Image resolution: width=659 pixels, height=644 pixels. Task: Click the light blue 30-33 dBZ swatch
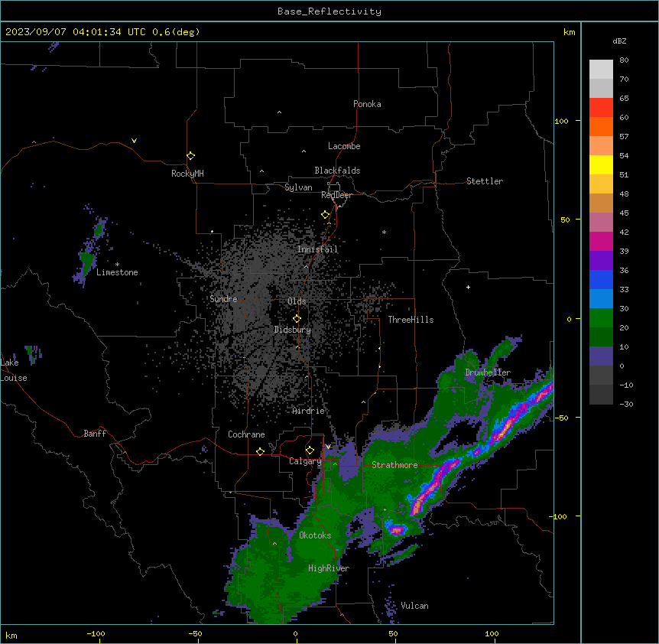(x=601, y=299)
